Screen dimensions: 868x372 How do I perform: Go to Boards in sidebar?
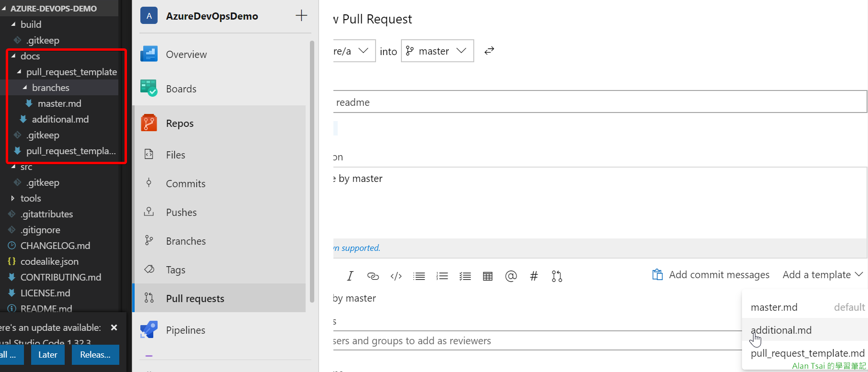pyautogui.click(x=181, y=89)
